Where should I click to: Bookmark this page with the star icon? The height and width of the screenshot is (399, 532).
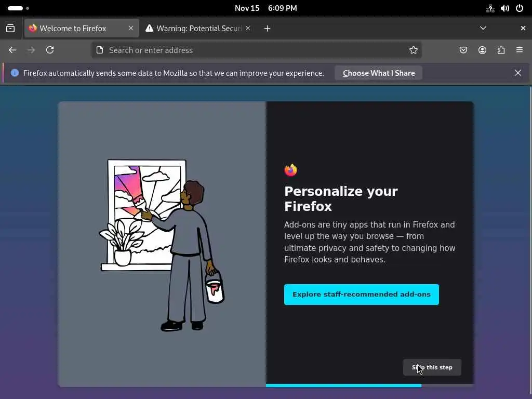coord(413,50)
